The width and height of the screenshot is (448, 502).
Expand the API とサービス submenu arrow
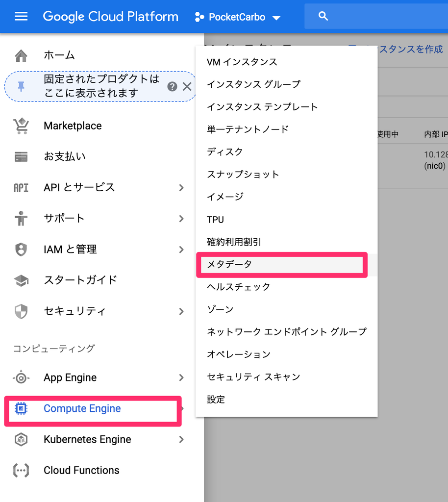pos(181,188)
